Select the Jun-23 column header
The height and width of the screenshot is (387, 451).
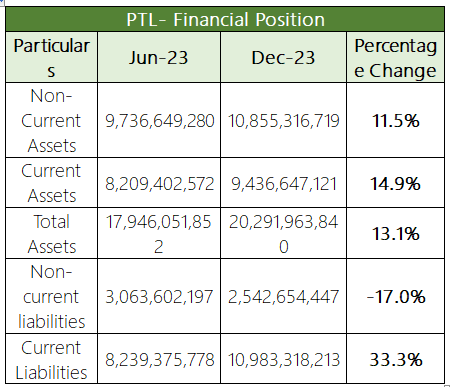tap(159, 57)
